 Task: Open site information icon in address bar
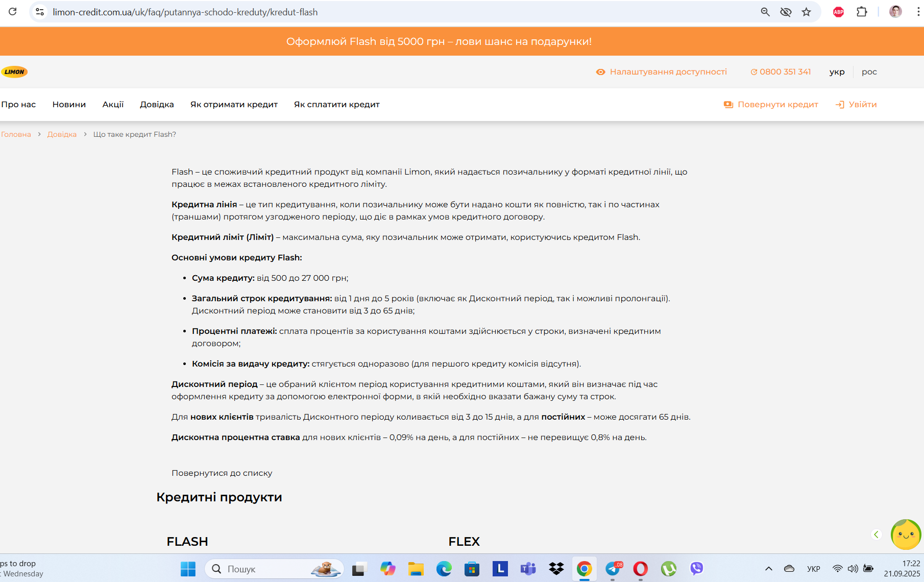pyautogui.click(x=40, y=12)
